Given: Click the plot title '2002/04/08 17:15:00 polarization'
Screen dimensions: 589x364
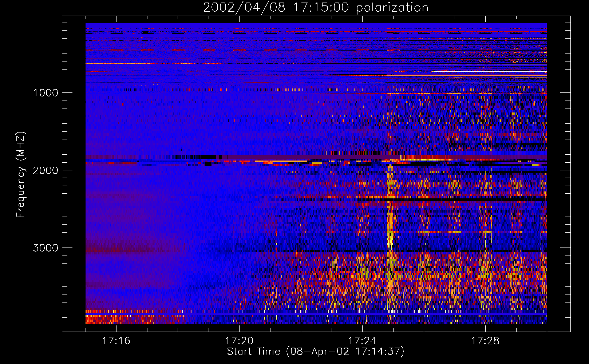Looking at the screenshot, I should pyautogui.click(x=316, y=7).
